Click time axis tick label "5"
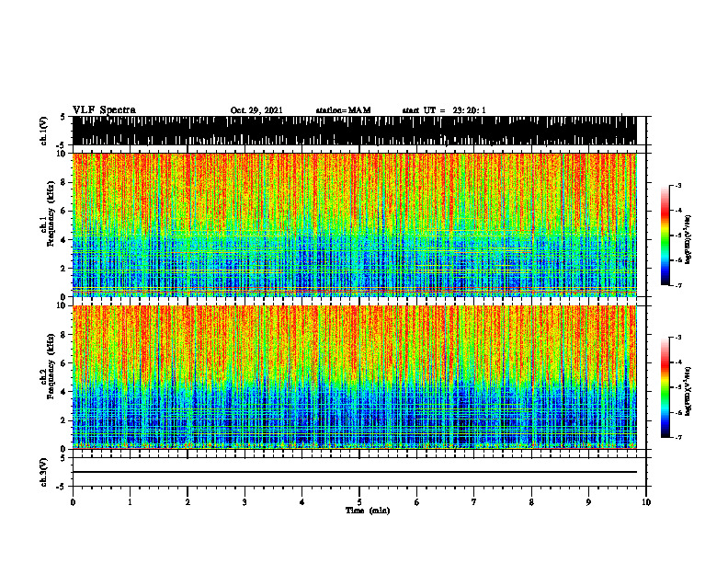This screenshot has height=563, width=728. click(x=359, y=502)
